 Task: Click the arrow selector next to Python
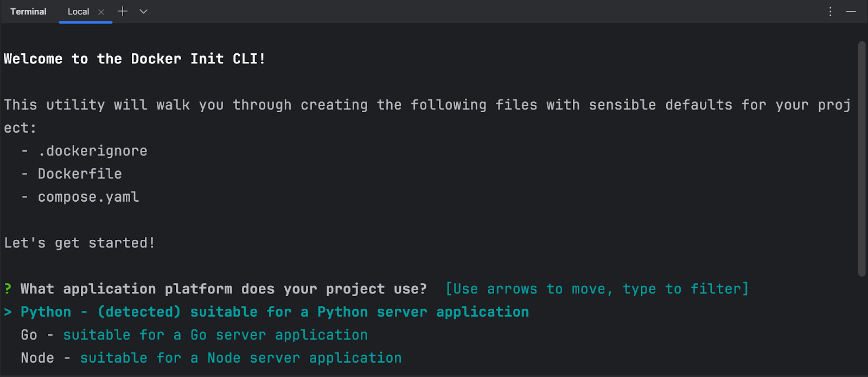point(7,311)
